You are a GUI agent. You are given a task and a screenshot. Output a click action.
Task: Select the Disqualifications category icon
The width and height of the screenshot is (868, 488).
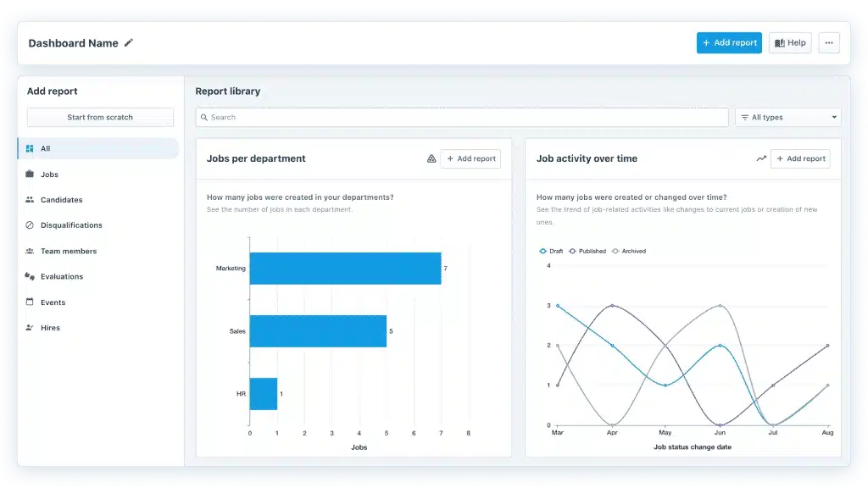tap(30, 225)
